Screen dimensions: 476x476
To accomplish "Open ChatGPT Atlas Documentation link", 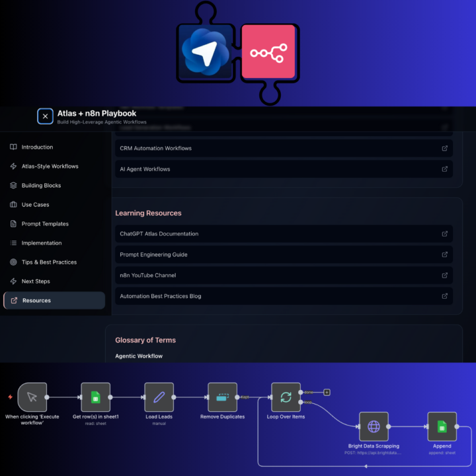I will (159, 234).
